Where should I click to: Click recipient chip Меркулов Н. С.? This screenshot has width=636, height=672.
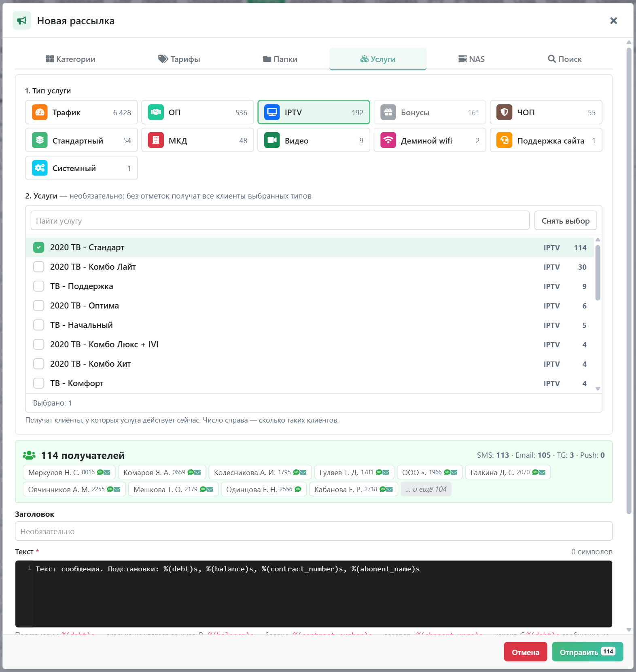[69, 472]
